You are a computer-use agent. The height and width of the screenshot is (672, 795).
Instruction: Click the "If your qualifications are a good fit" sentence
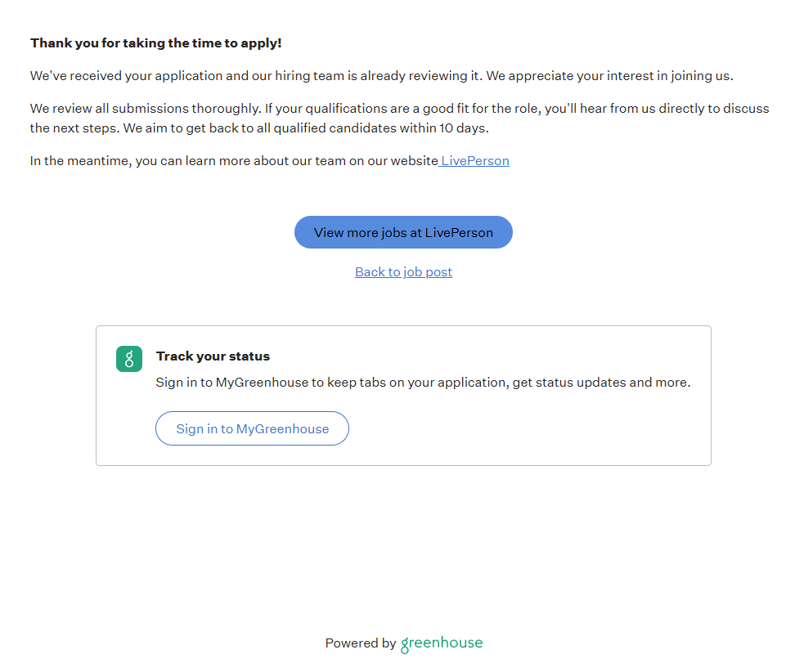tap(409, 109)
